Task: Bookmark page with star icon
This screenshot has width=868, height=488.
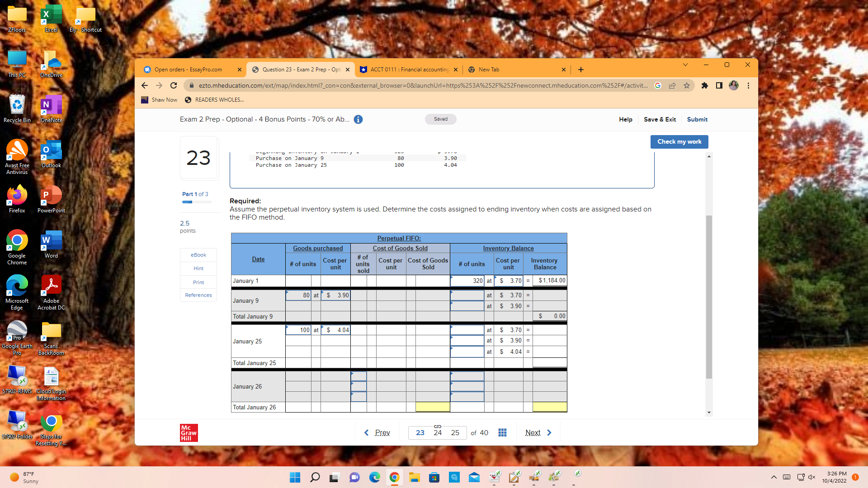Action: [x=687, y=85]
